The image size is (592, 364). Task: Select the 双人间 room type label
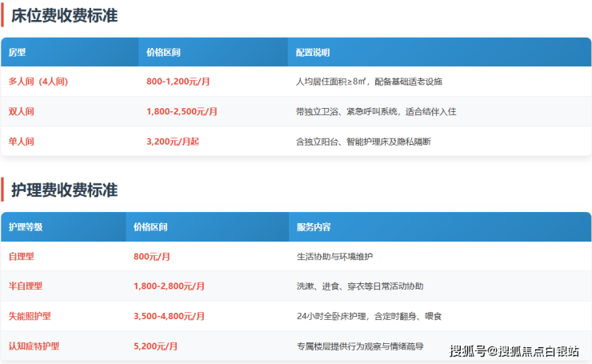pos(22,111)
